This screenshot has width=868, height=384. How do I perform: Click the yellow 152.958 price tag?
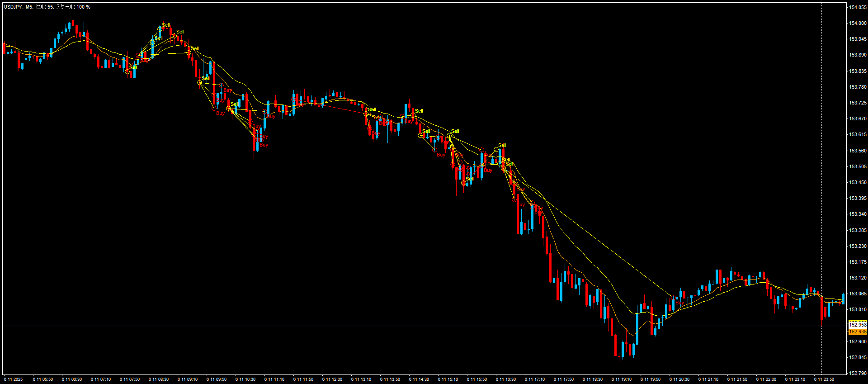(x=858, y=324)
